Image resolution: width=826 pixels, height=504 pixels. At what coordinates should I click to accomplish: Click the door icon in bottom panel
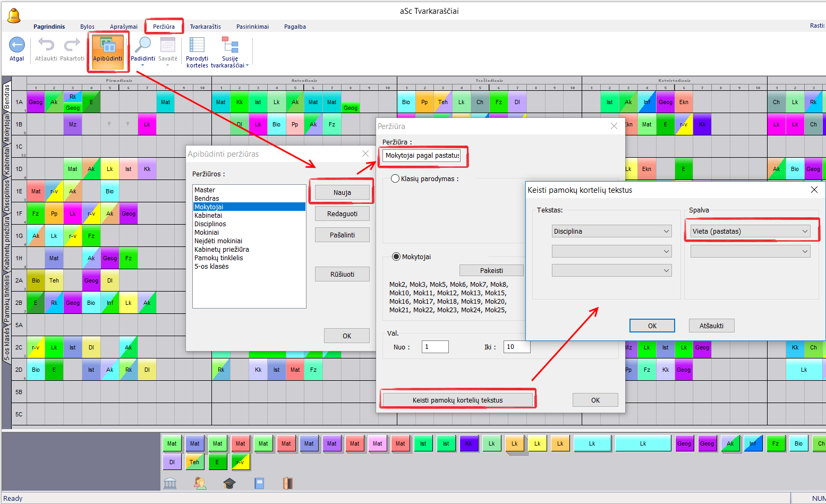[287, 483]
